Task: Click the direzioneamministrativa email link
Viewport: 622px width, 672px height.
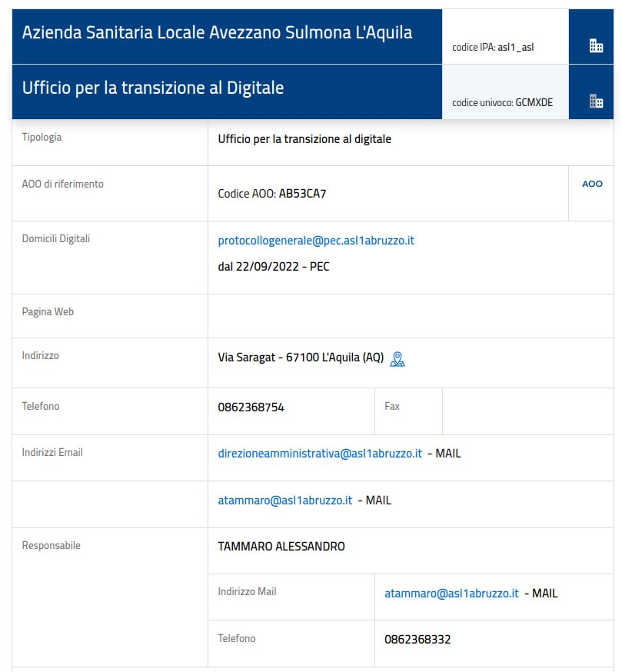Action: point(320,454)
